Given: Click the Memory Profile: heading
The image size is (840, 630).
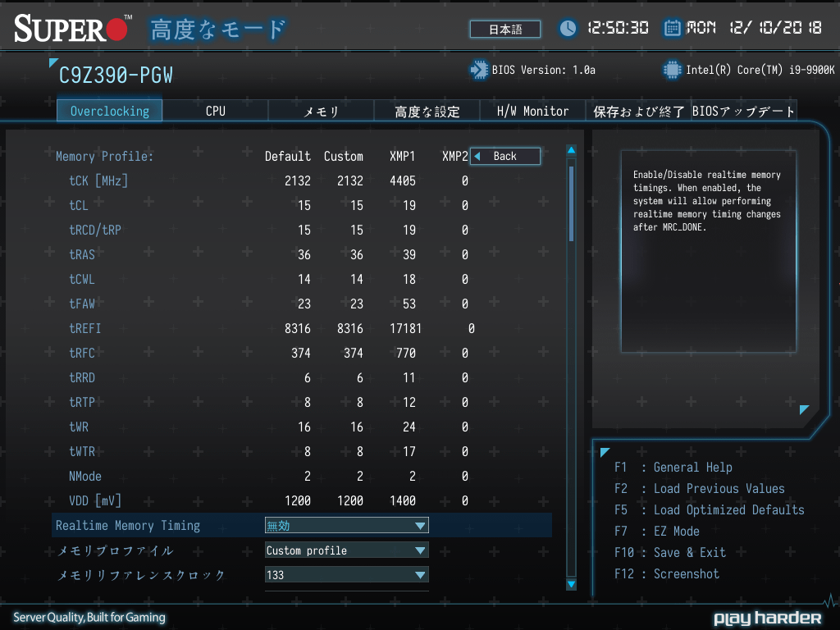Looking at the screenshot, I should (x=104, y=157).
